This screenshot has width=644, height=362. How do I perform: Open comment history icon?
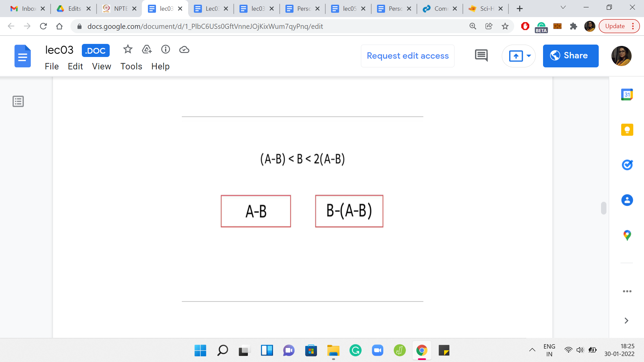coord(481,56)
